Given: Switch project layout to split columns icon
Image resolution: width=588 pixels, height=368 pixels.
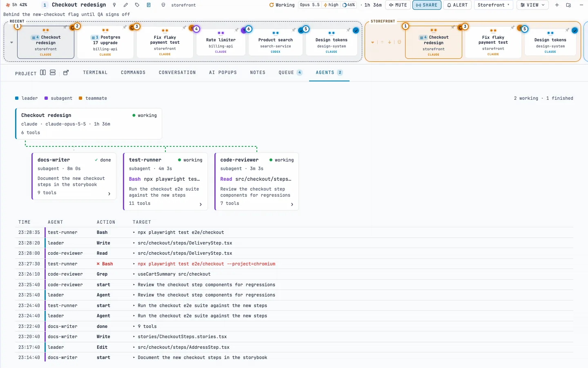Looking at the screenshot, I should [43, 72].
